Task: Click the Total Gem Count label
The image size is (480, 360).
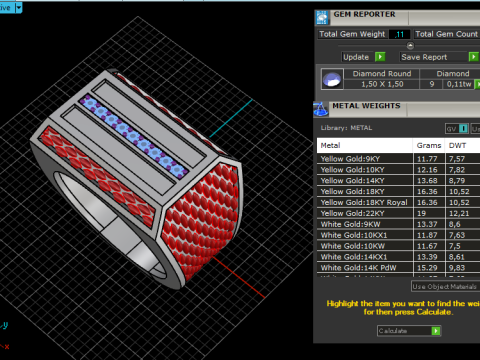Action: click(446, 34)
